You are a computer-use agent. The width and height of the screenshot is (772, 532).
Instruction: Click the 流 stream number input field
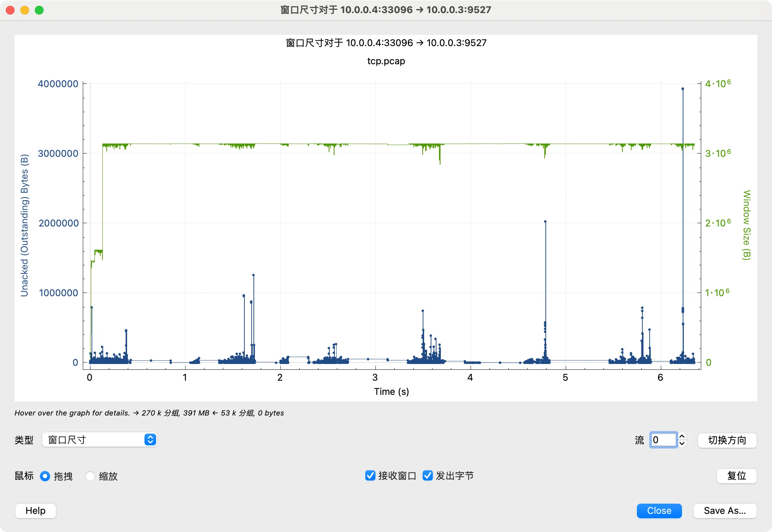pyautogui.click(x=663, y=440)
